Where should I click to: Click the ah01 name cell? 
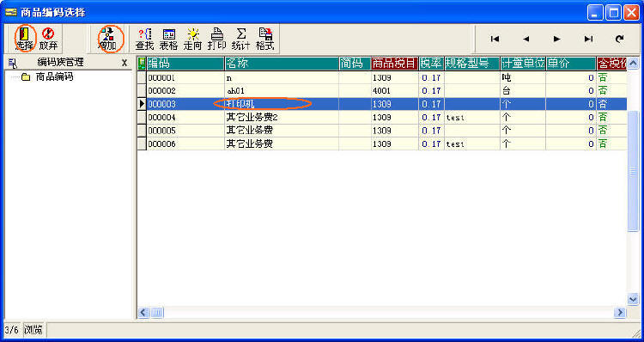pos(282,91)
